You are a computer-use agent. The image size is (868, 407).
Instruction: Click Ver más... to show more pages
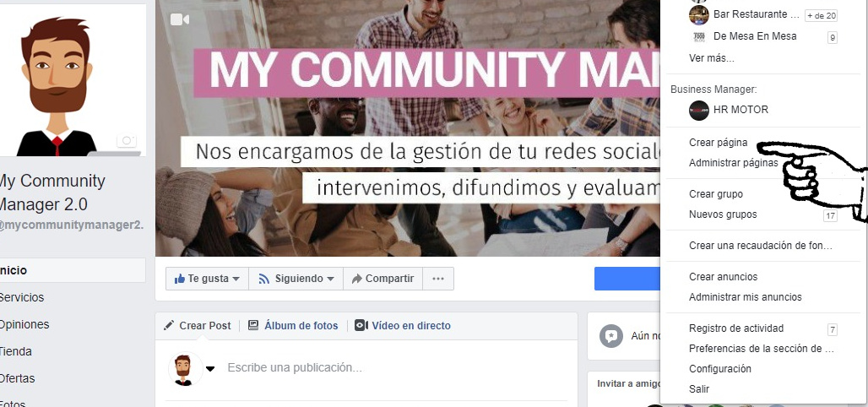(711, 58)
